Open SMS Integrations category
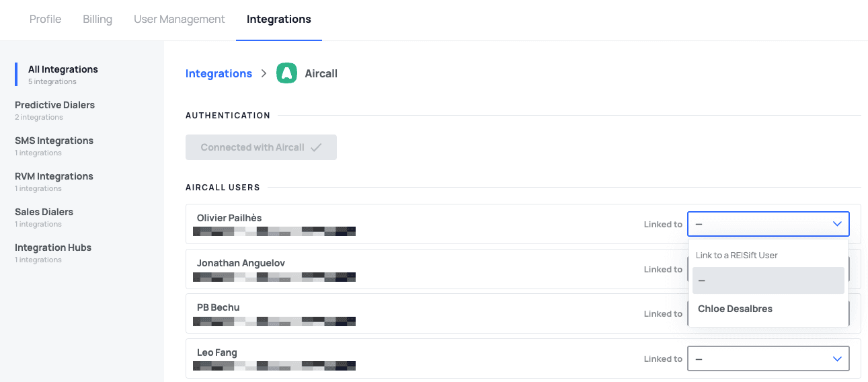Viewport: 868px width, 382px height. [x=54, y=141]
